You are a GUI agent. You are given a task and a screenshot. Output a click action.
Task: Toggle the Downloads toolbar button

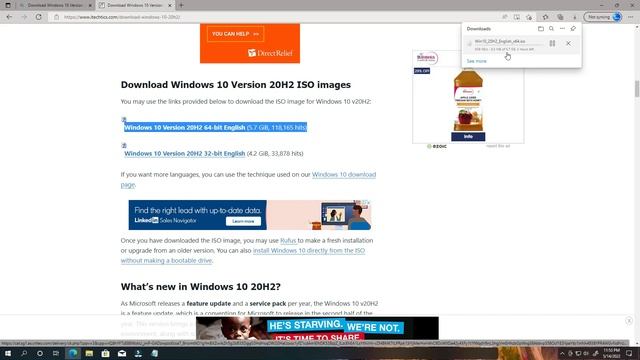tap(575, 17)
